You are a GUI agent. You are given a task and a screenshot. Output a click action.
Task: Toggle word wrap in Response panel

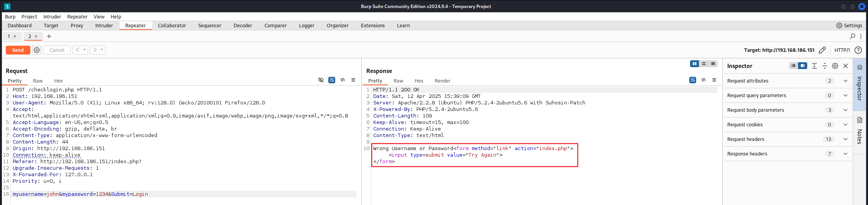[x=693, y=80]
